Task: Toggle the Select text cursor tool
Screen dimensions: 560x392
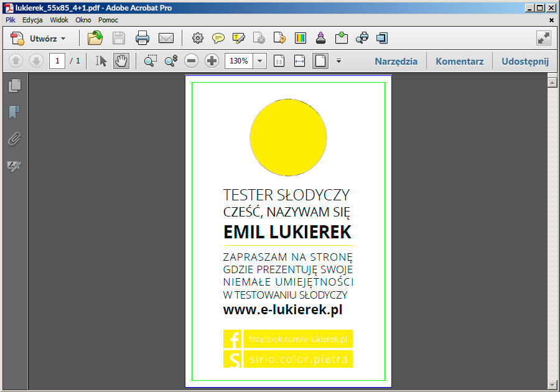Action: pos(101,61)
